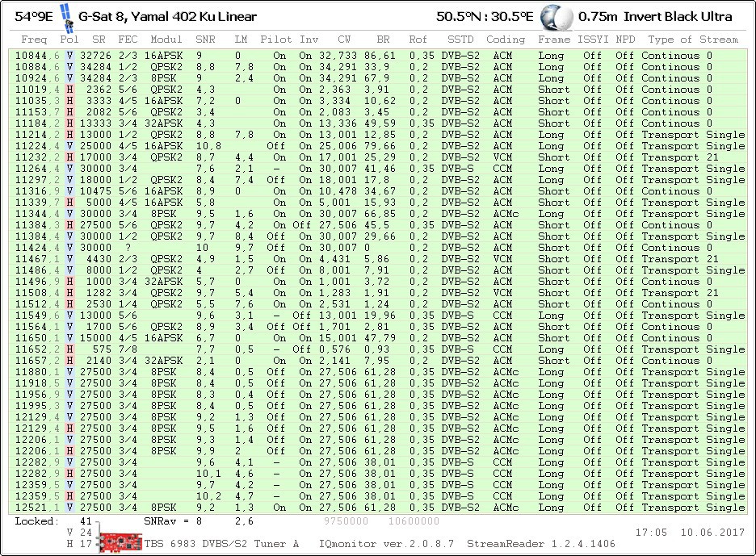756x556 pixels.
Task: Click the globe dish icon near coordinates
Action: click(556, 16)
